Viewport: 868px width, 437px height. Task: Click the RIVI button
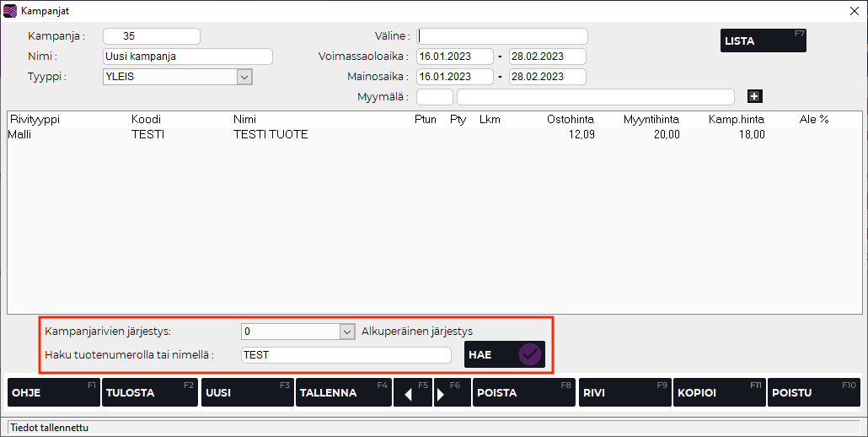tap(624, 392)
